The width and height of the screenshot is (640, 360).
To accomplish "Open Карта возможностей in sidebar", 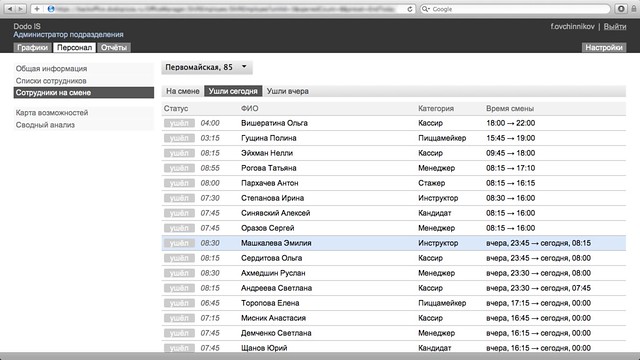I will coord(52,112).
